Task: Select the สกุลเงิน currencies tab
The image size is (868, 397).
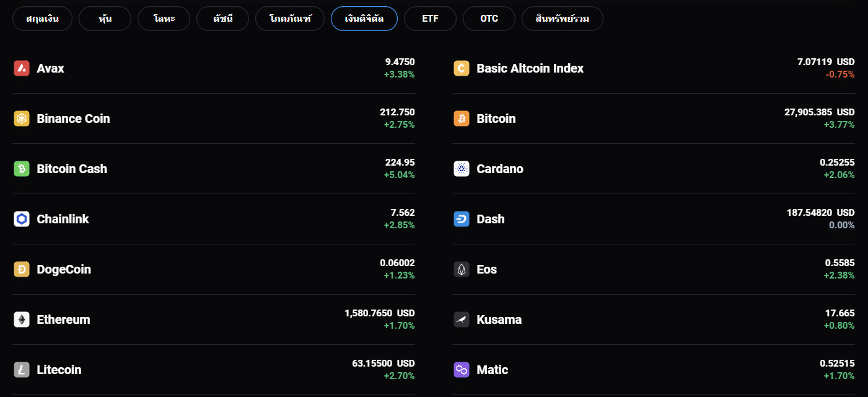Action: [x=42, y=19]
